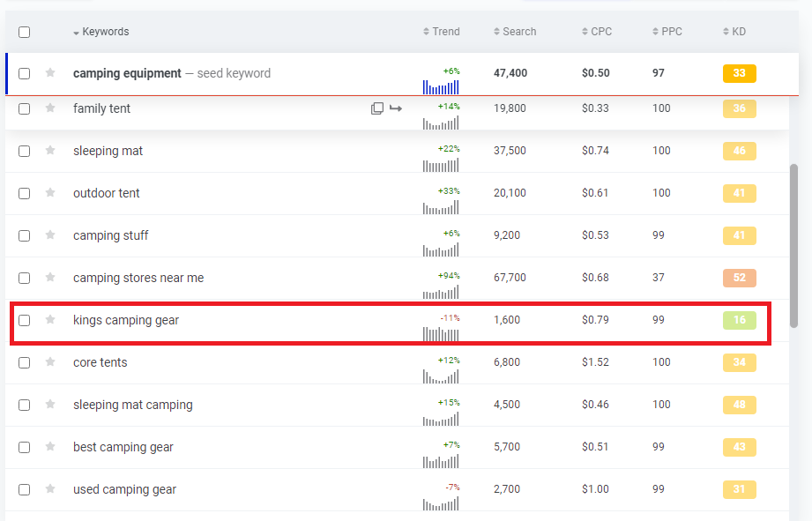Check the camping stores near me checkbox
The width and height of the screenshot is (812, 521).
pyautogui.click(x=25, y=278)
